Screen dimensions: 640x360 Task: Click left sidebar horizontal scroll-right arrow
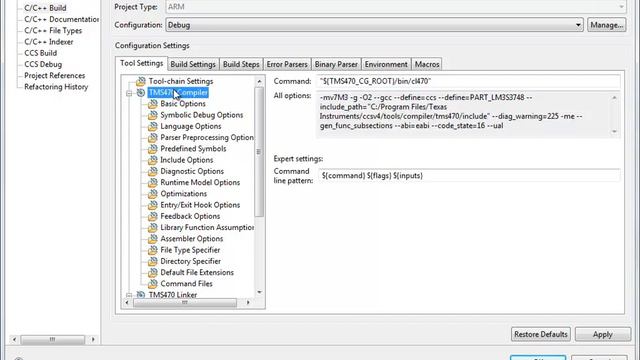click(93, 339)
